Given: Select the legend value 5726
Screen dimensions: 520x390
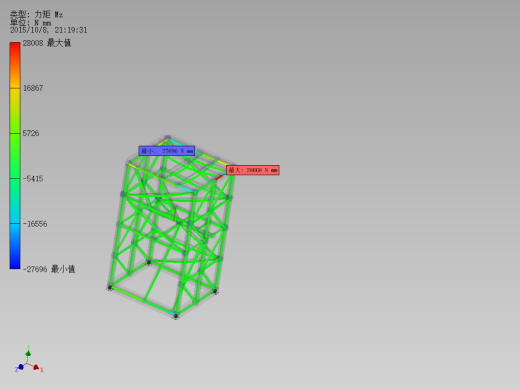Looking at the screenshot, I should point(31,133).
